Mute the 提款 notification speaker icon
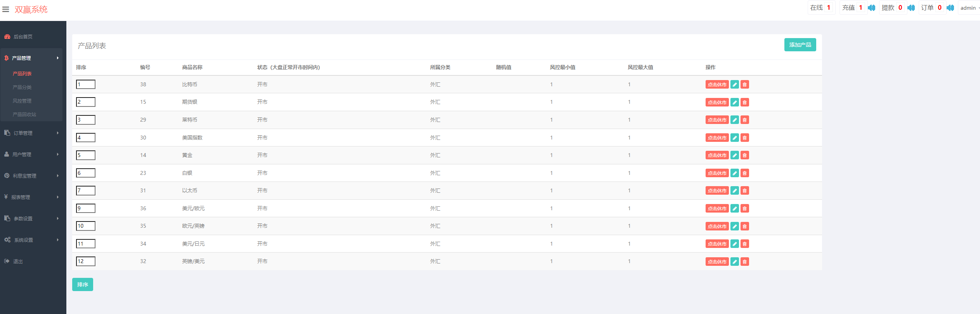 911,8
